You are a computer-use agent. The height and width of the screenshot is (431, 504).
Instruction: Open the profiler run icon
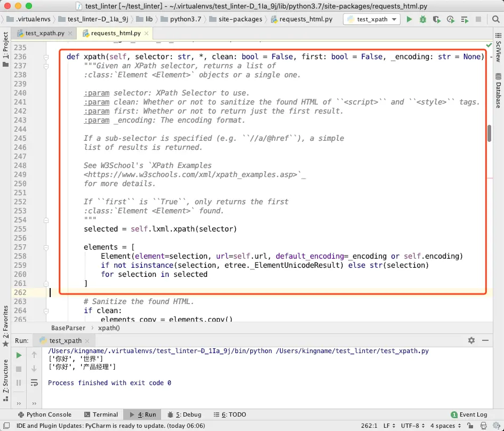[450, 19]
